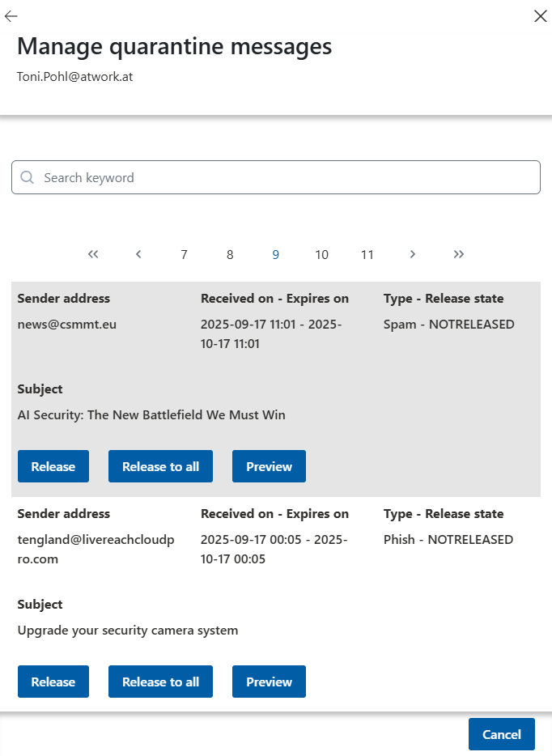Release the security camera phish message
The height and width of the screenshot is (756, 552).
pyautogui.click(x=53, y=682)
